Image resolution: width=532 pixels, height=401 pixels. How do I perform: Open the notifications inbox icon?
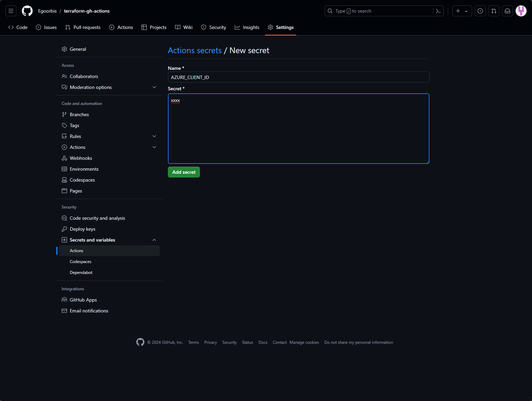tap(507, 11)
